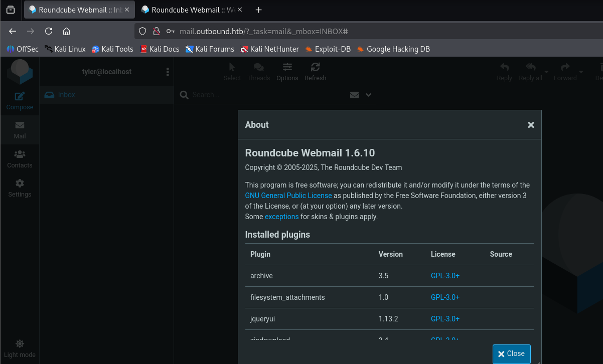Go back in browser history
This screenshot has height=364, width=603.
tap(13, 31)
